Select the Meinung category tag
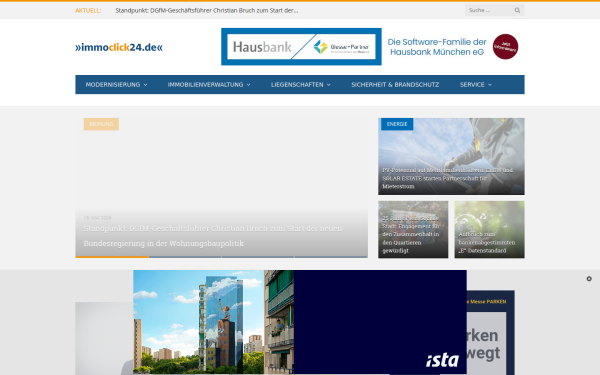 click(x=101, y=124)
